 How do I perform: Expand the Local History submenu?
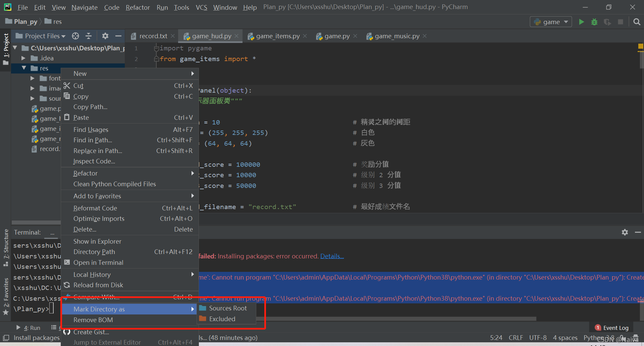point(130,275)
